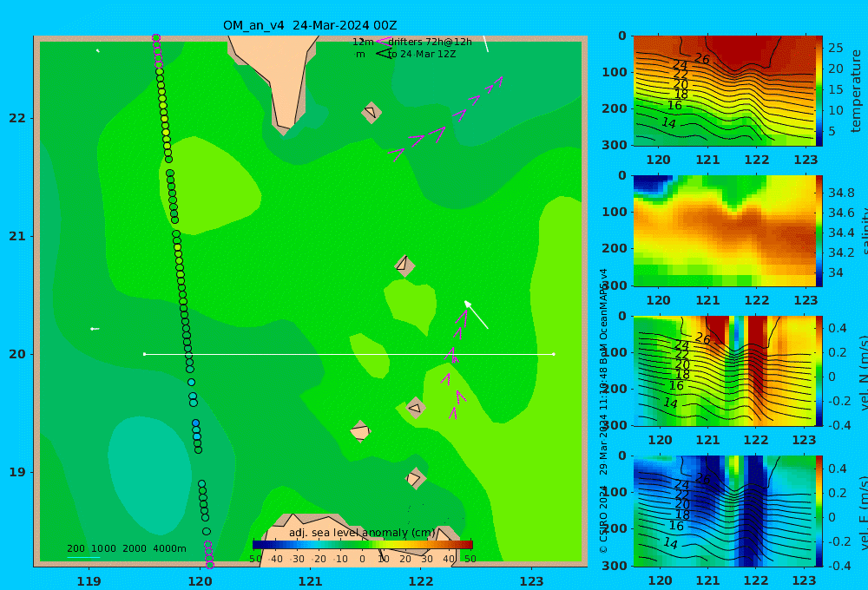
Task: Click the 122 longitude label under vel. E panel
Action: coord(756,580)
